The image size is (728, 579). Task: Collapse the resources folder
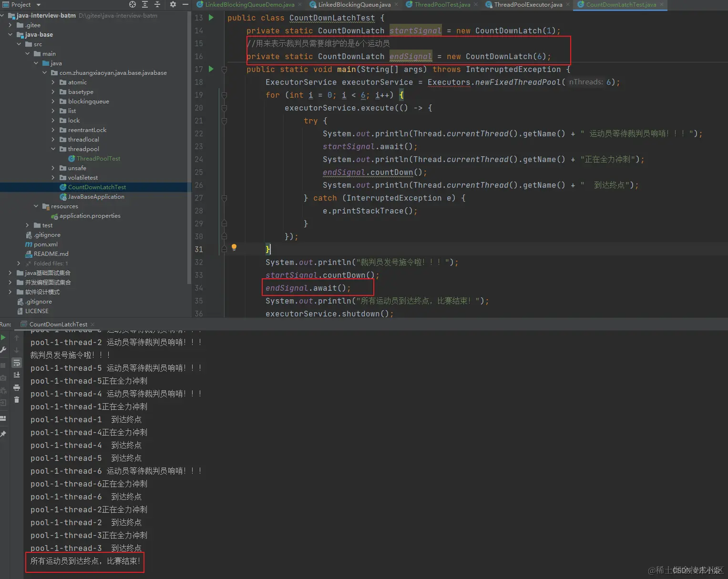click(x=36, y=206)
